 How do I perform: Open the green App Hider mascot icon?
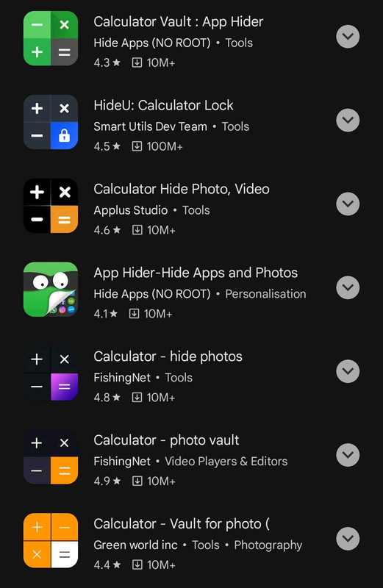51,289
